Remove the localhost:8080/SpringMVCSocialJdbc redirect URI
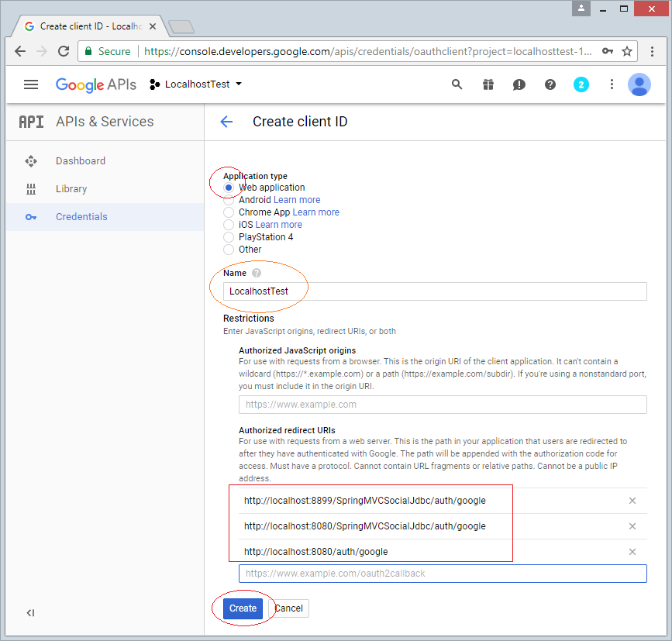 click(632, 526)
